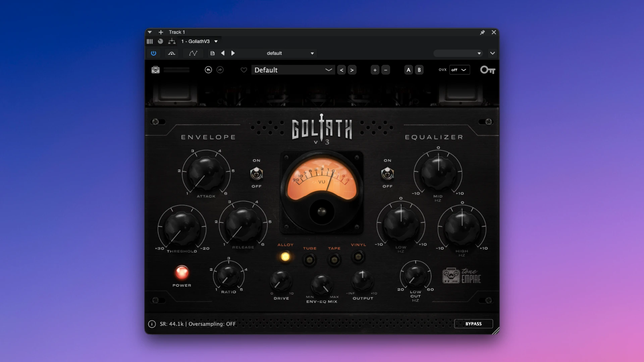This screenshot has height=362, width=644.
Task: Open the Default preset dropdown
Action: [x=293, y=70]
